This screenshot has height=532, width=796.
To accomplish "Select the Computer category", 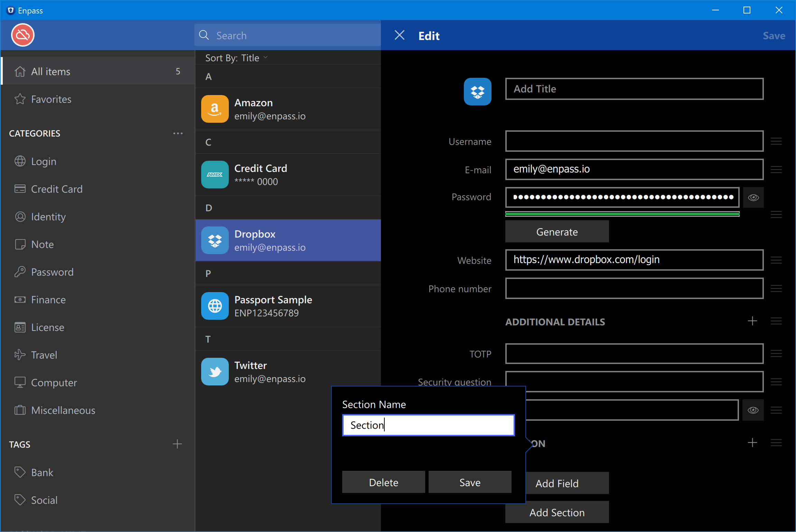I will pyautogui.click(x=98, y=383).
